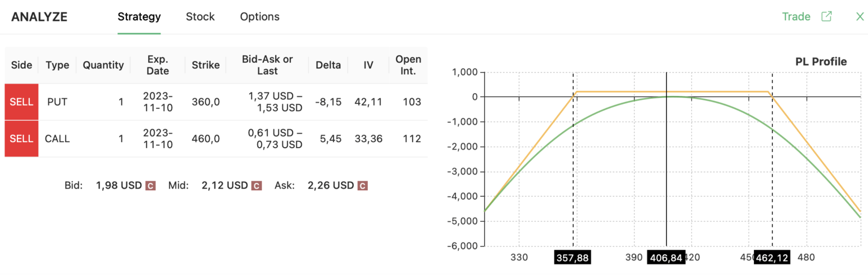Click the Bid currency C badge
This screenshot has width=868, height=275.
151,185
